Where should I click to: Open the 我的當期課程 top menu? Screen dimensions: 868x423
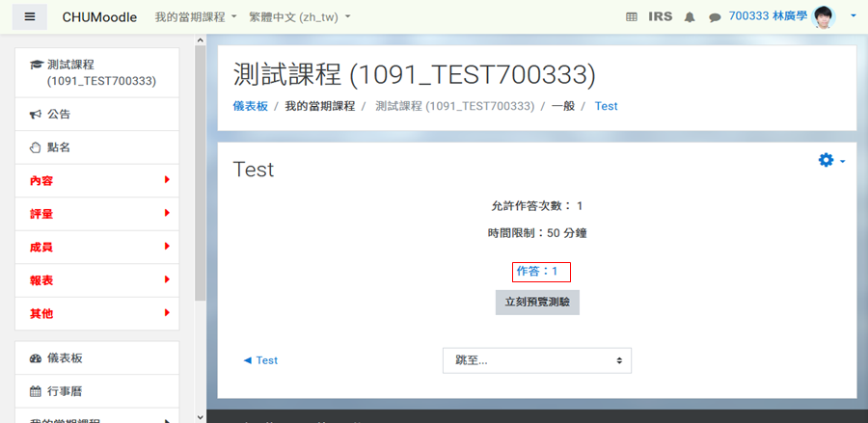tap(196, 17)
